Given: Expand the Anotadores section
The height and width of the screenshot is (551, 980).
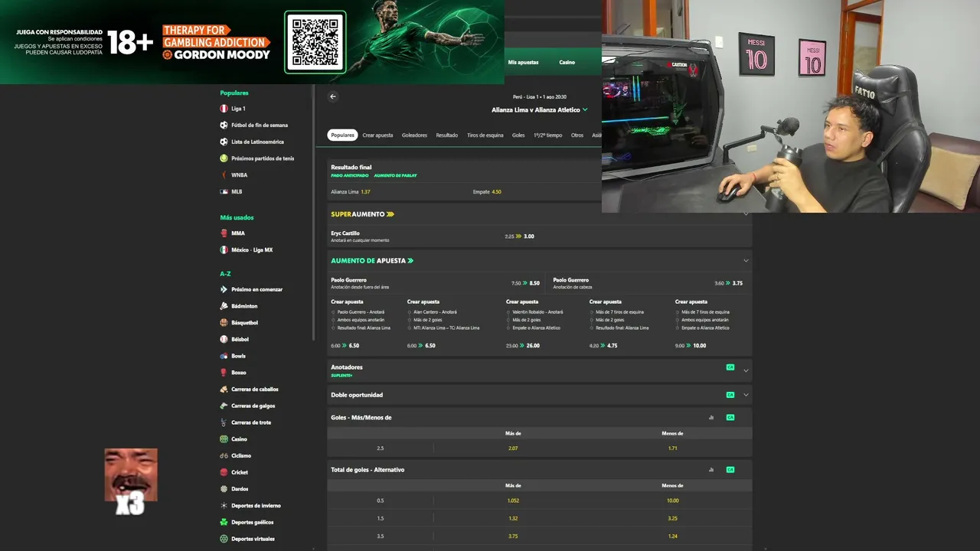Looking at the screenshot, I should 746,371.
